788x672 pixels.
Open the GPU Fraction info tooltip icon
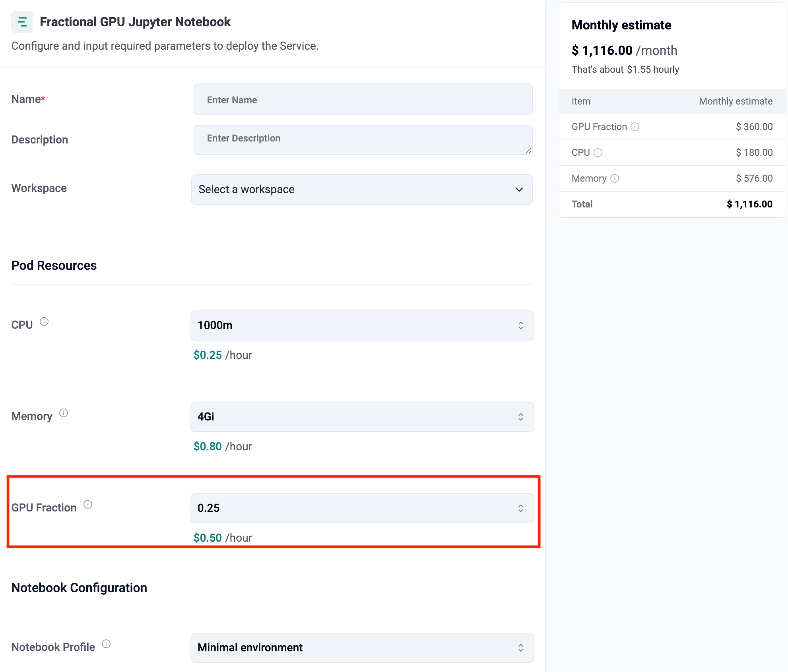click(88, 504)
